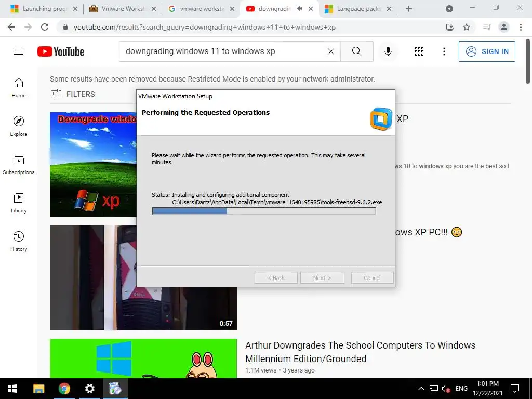The image size is (532, 399).
Task: Open the Windows Start menu
Action: tap(12, 389)
